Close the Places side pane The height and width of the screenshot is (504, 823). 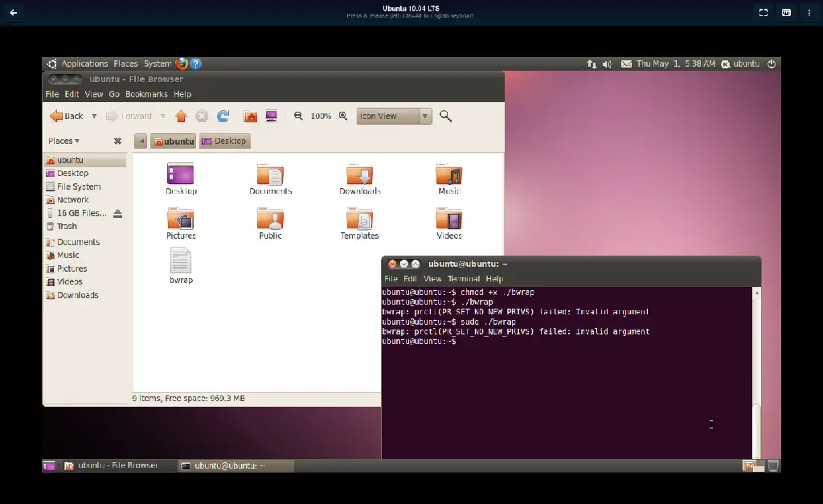coord(117,141)
